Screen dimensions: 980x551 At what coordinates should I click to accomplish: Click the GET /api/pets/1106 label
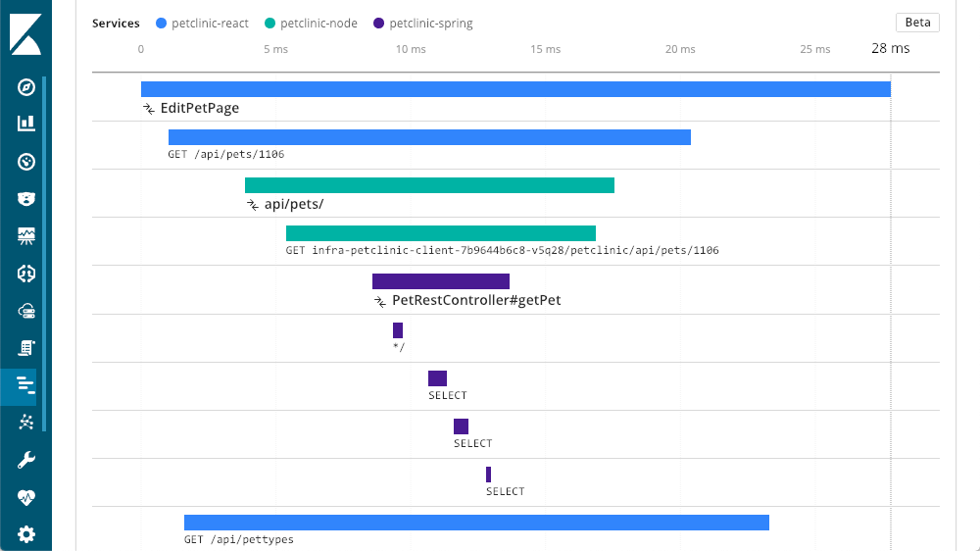pos(225,154)
